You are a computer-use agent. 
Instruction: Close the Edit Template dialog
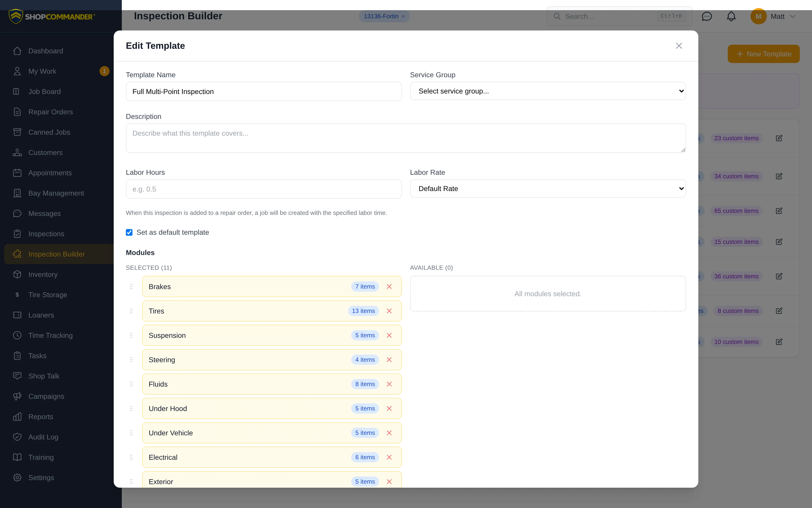(x=679, y=46)
